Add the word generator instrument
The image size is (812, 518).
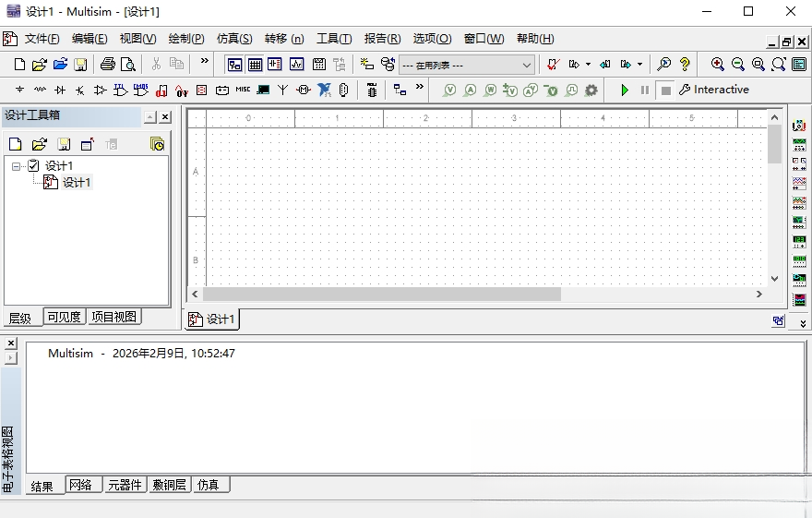[x=799, y=260]
